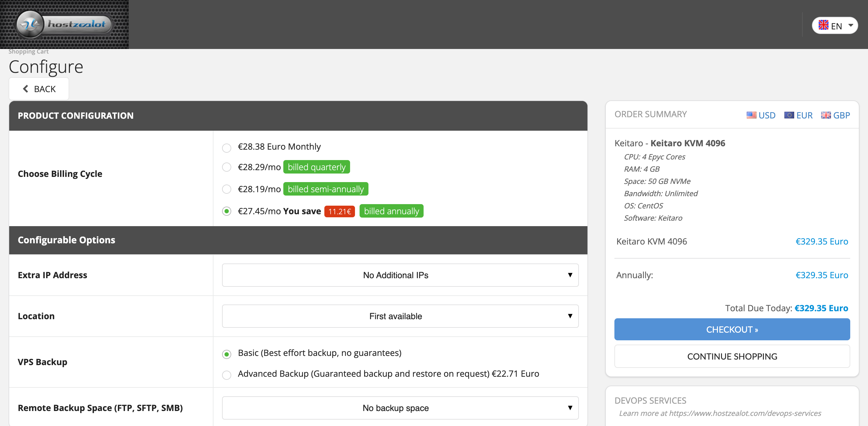The height and width of the screenshot is (426, 868).
Task: Select Basic VPS Backup option
Action: (227, 354)
